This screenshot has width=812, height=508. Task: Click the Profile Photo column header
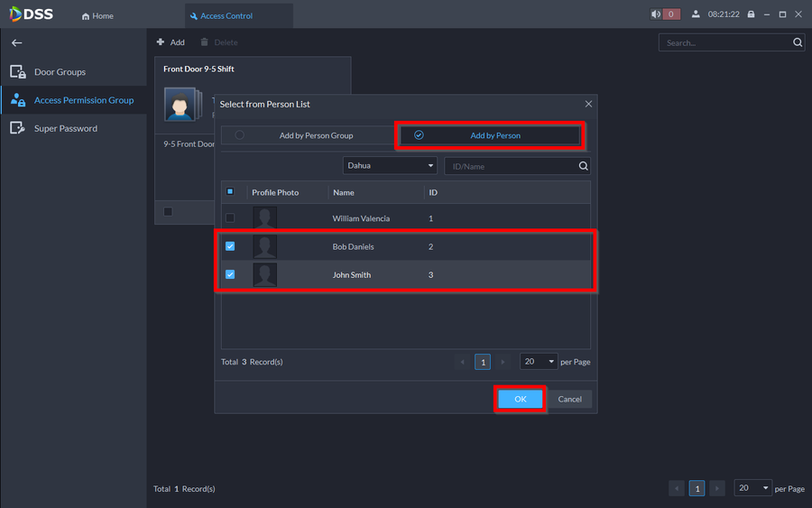point(275,192)
